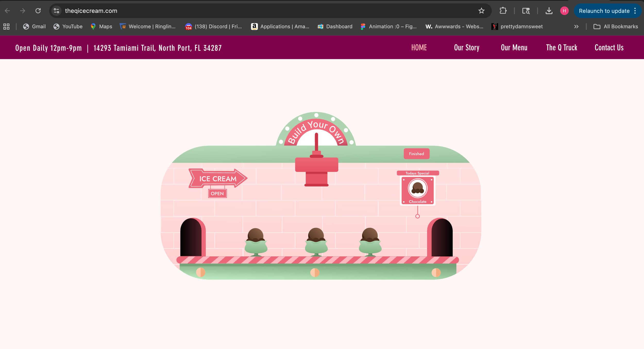Open the browser extensions puzzle icon
644x349 pixels.
[x=503, y=11]
